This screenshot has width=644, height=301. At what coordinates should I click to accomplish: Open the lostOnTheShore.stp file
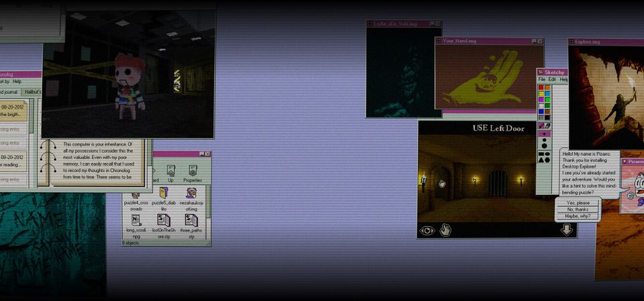point(164,227)
